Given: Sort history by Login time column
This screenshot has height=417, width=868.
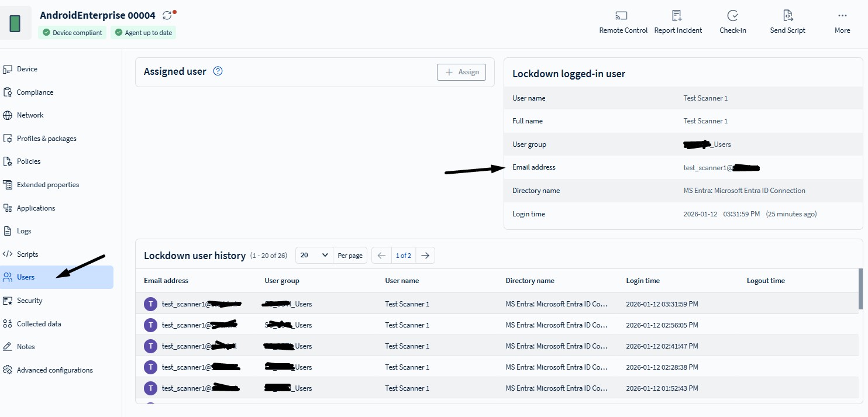Looking at the screenshot, I should [643, 281].
